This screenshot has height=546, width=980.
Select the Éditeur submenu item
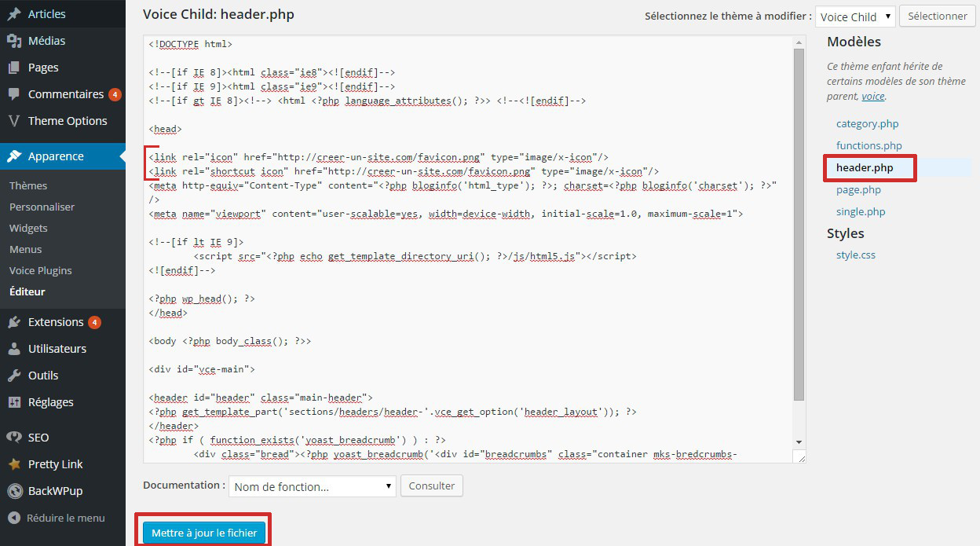click(x=27, y=291)
